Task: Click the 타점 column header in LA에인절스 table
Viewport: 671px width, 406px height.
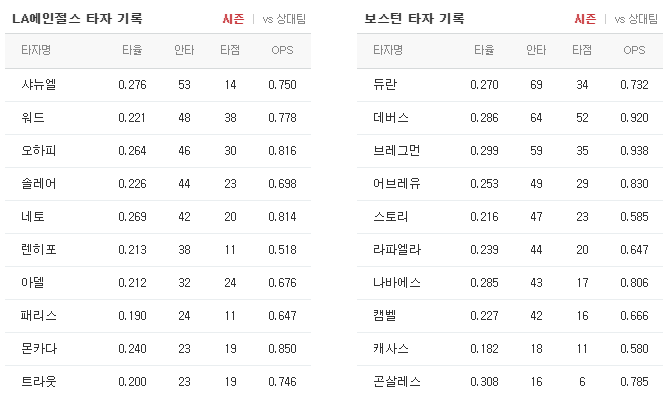Action: pos(230,50)
